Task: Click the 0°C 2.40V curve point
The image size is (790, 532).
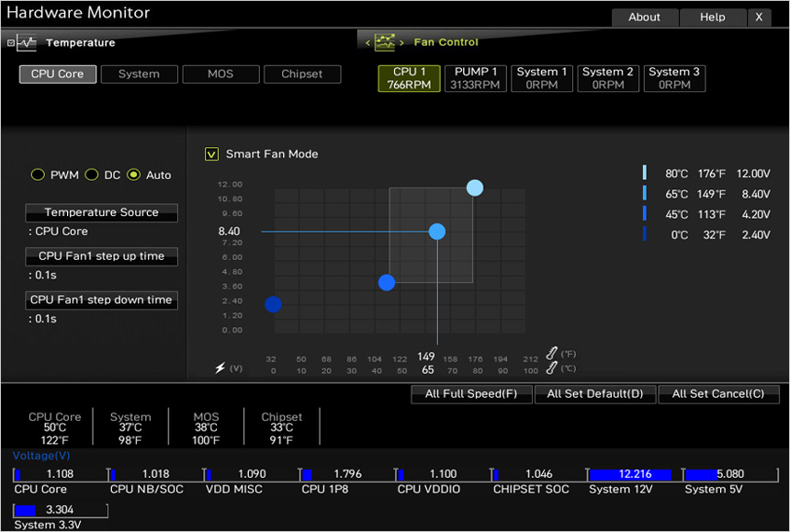Action: tap(273, 304)
